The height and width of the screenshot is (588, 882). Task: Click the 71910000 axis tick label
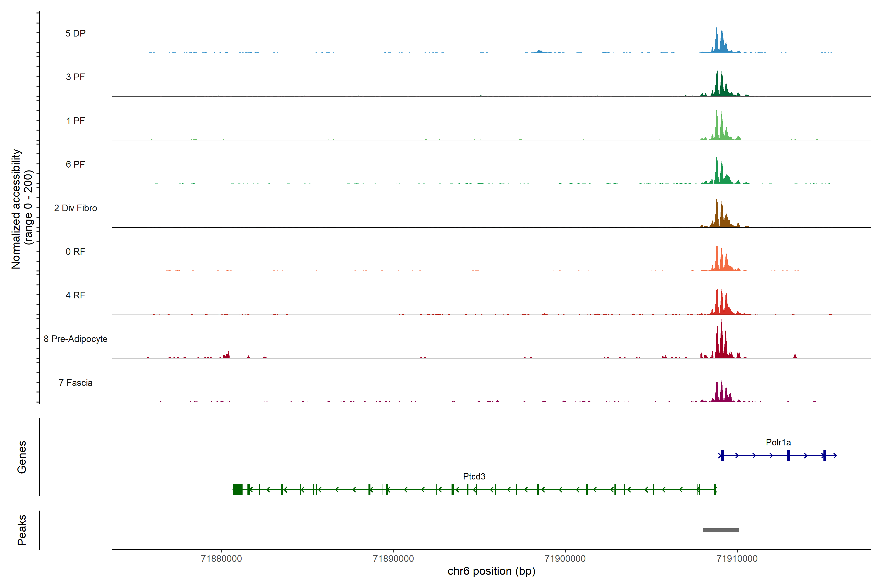[737, 558]
